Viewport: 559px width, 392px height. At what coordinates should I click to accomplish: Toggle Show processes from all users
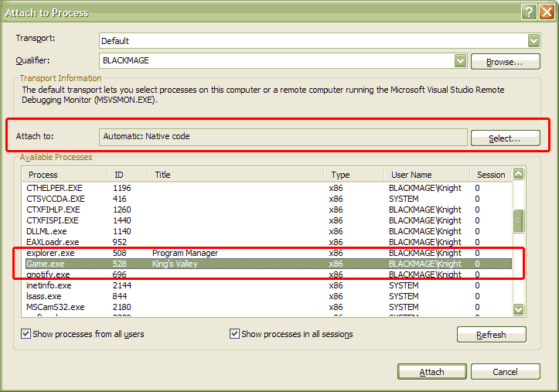coord(26,334)
